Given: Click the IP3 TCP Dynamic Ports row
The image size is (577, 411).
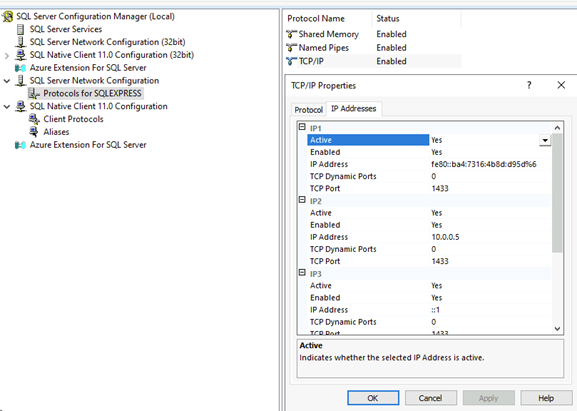Looking at the screenshot, I should [x=429, y=322].
